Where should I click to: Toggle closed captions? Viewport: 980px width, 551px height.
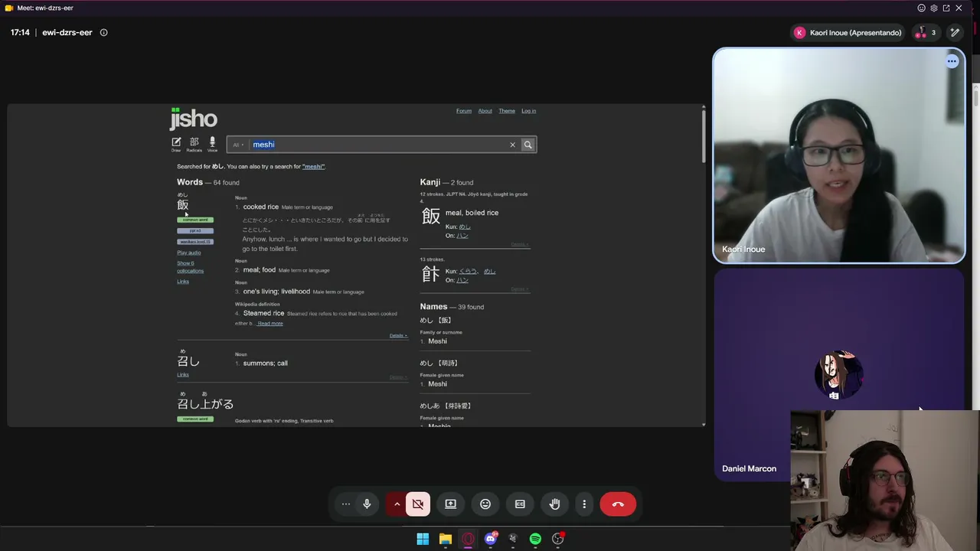pos(520,504)
